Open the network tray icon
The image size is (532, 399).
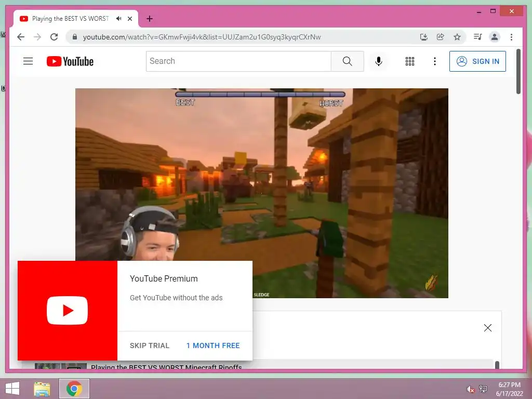coord(483,389)
